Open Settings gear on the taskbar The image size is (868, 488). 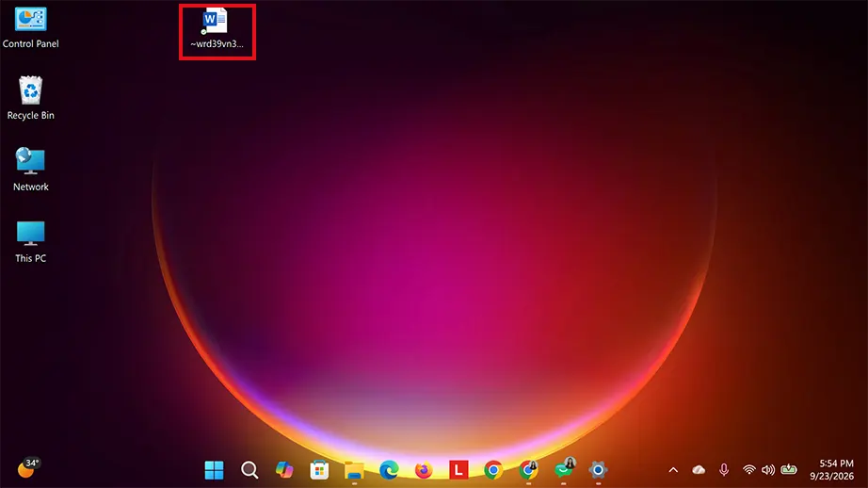pos(598,470)
